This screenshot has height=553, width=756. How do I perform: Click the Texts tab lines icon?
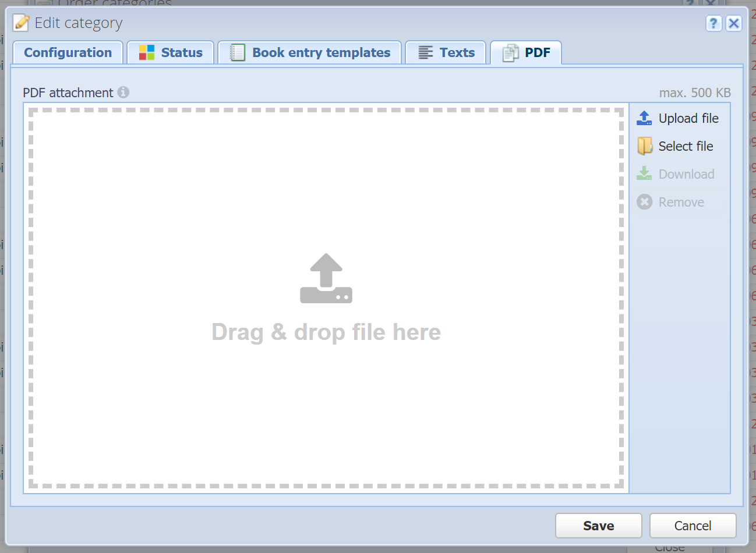(426, 52)
